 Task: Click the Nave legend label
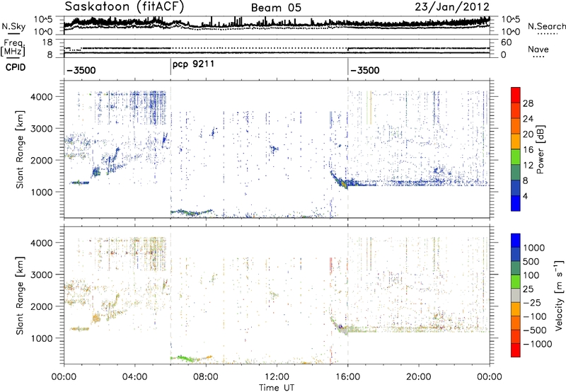538,50
